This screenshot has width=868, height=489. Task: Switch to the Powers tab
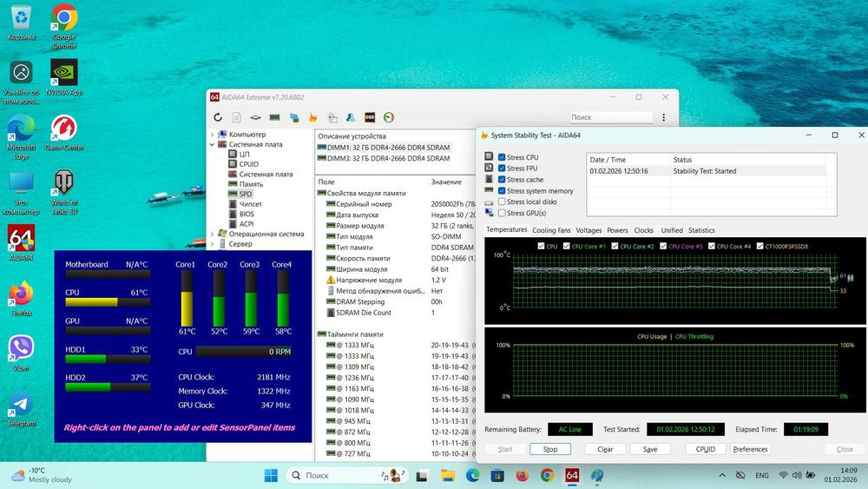[617, 230]
